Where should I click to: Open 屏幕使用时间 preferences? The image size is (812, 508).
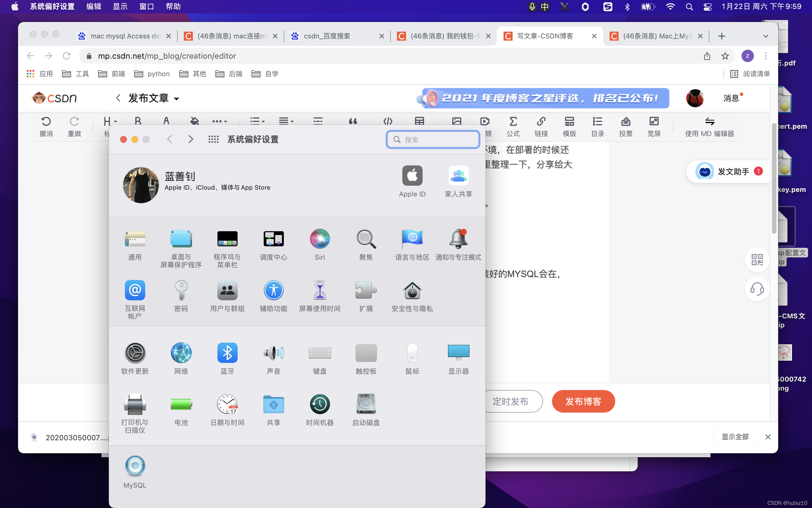click(x=320, y=296)
